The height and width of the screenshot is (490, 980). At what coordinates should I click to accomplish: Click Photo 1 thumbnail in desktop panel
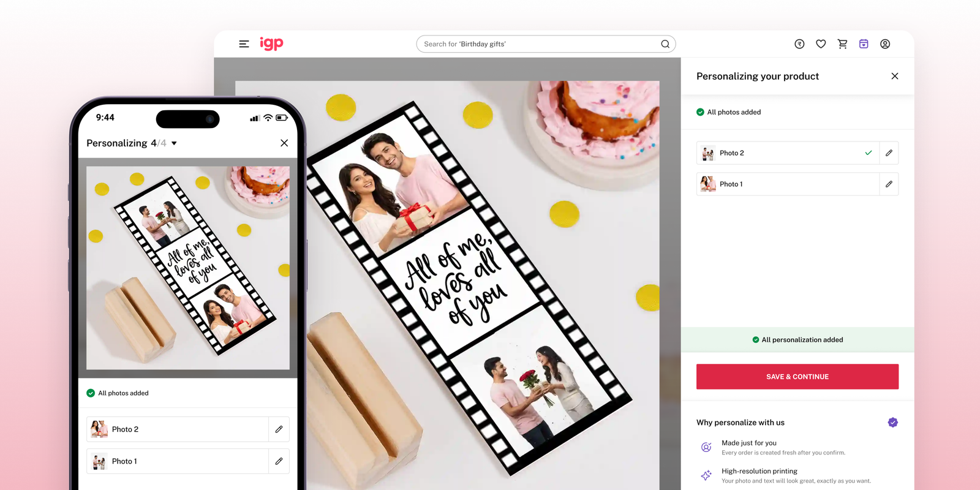tap(708, 184)
